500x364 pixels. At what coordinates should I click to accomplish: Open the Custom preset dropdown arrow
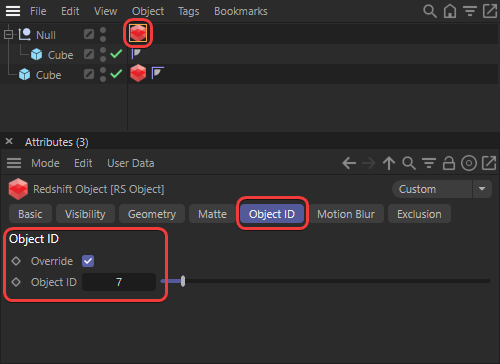tap(482, 189)
